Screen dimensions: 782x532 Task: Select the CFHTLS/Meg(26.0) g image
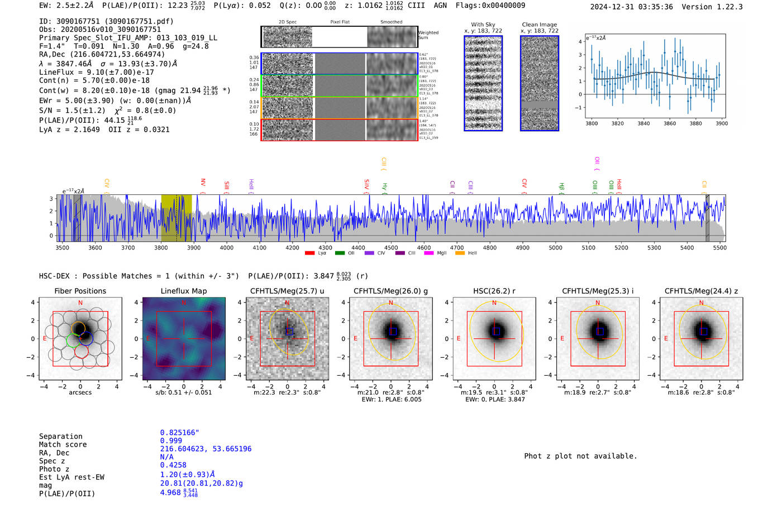click(391, 339)
